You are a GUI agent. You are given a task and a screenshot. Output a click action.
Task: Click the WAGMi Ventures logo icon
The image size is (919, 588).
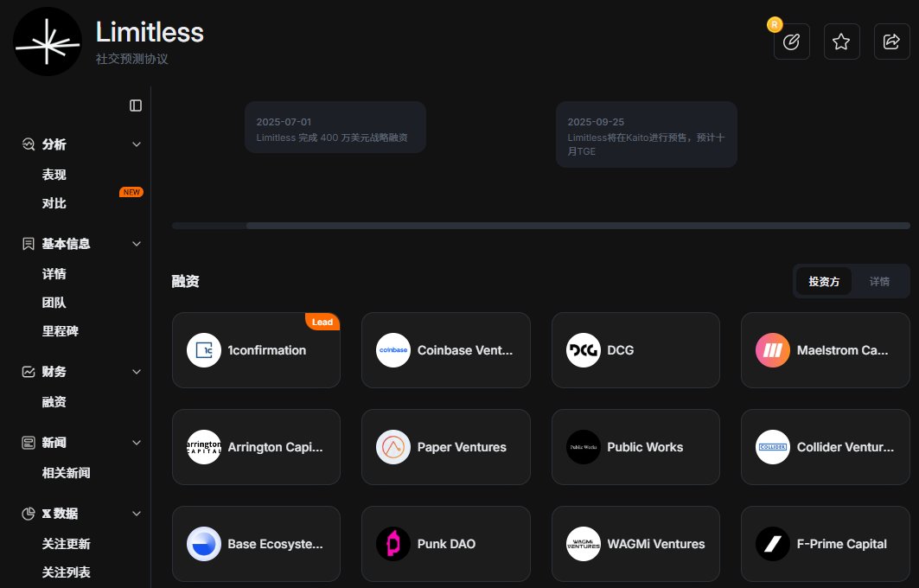(584, 543)
